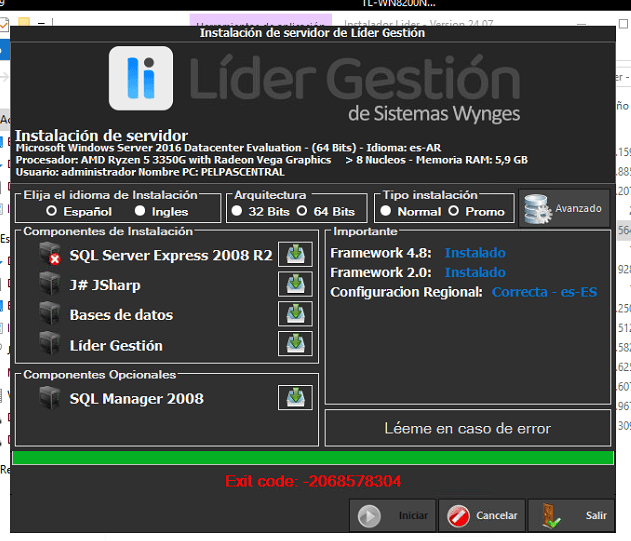Open Avanzado advanced settings
This screenshot has height=541, width=631.
coord(564,208)
